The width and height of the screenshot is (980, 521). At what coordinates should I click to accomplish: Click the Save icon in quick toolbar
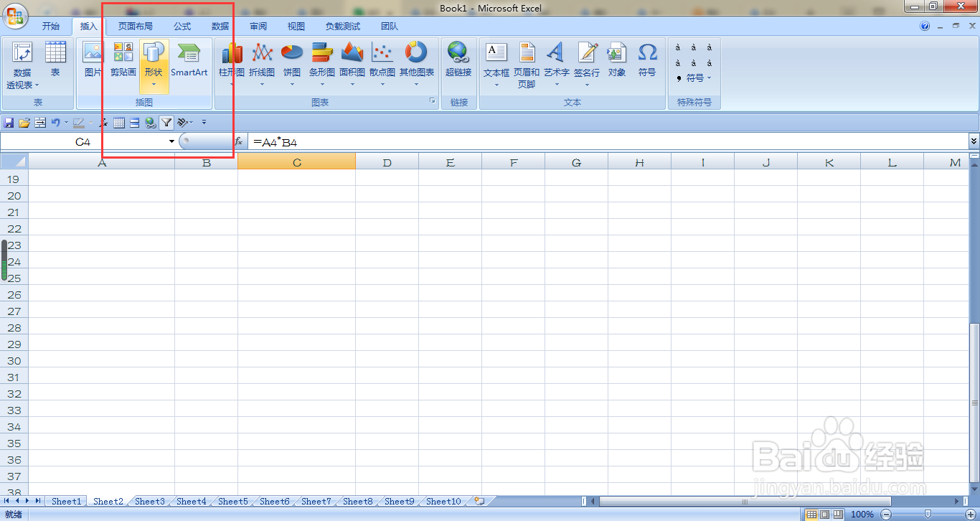click(9, 123)
